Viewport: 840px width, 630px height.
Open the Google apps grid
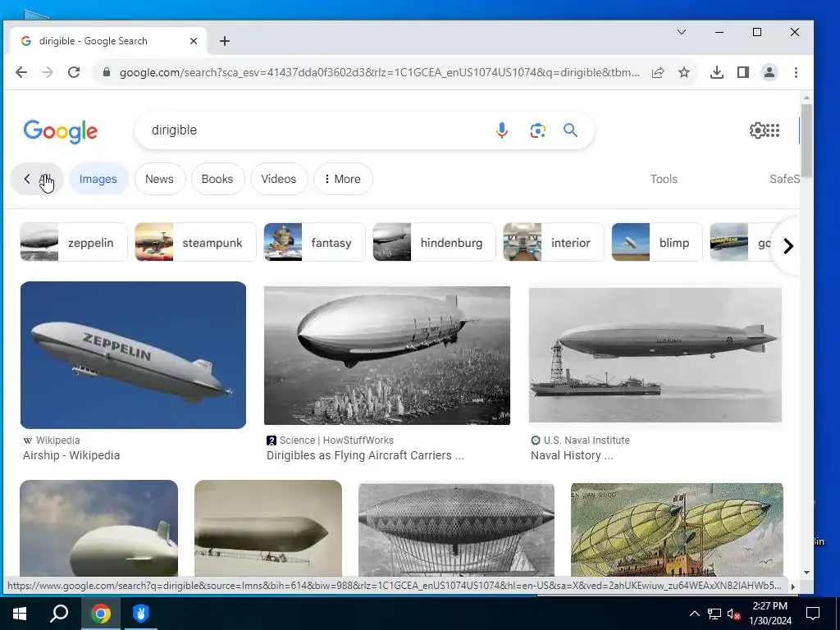(x=773, y=130)
